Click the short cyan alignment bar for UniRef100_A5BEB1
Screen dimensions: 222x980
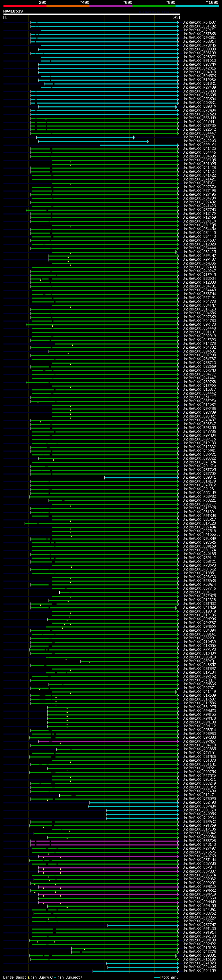click(x=86, y=137)
